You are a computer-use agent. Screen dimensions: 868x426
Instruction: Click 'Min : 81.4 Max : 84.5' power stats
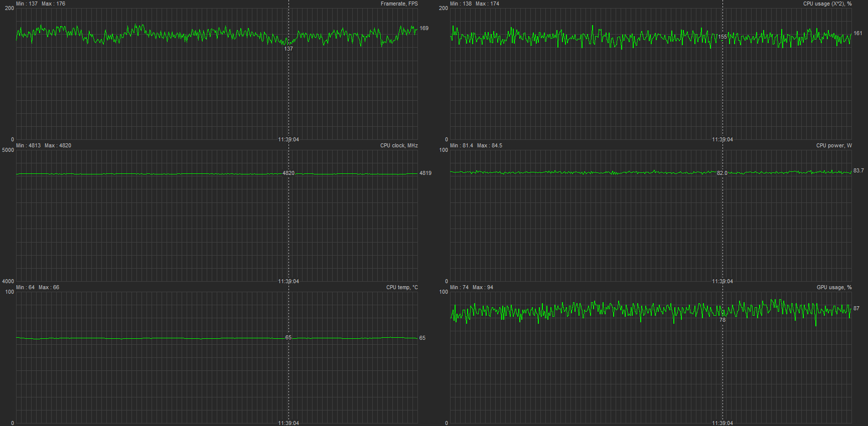tap(476, 146)
